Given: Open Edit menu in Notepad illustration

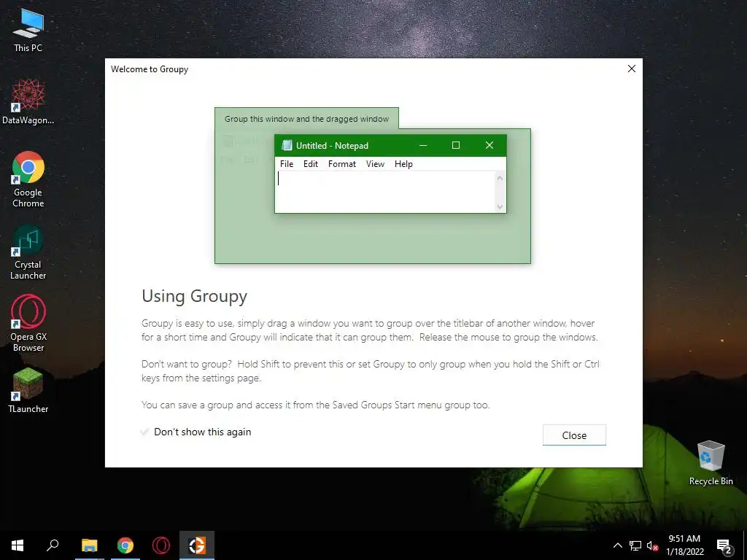Looking at the screenshot, I should [x=311, y=164].
